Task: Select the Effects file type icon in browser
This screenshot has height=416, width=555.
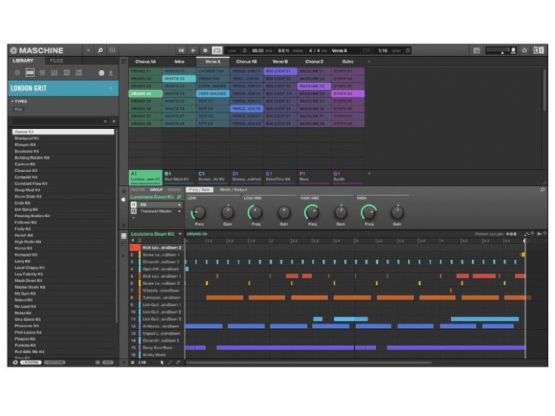Action: click(x=66, y=73)
